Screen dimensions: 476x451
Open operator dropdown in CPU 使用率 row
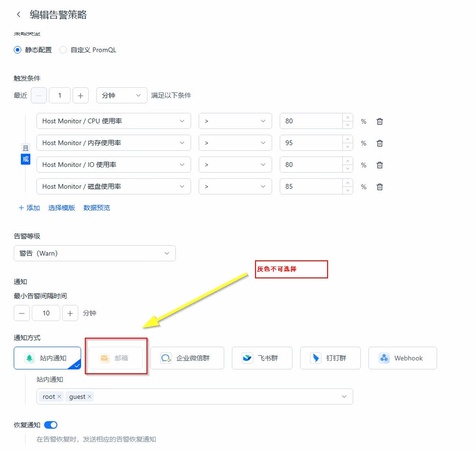[x=235, y=121]
